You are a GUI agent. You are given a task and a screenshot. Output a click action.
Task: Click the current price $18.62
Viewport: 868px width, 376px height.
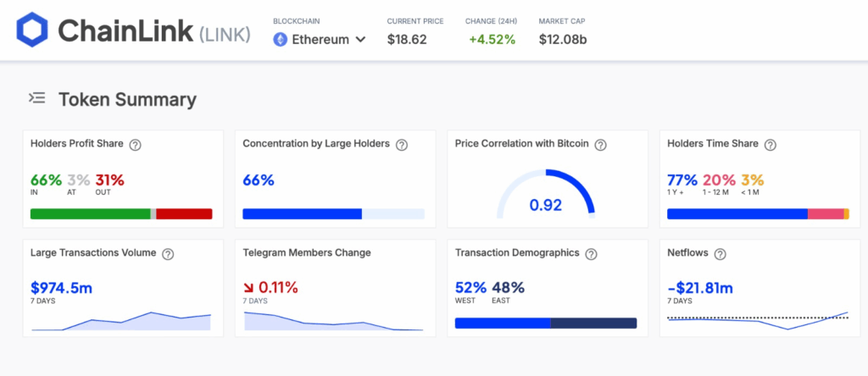click(x=407, y=40)
